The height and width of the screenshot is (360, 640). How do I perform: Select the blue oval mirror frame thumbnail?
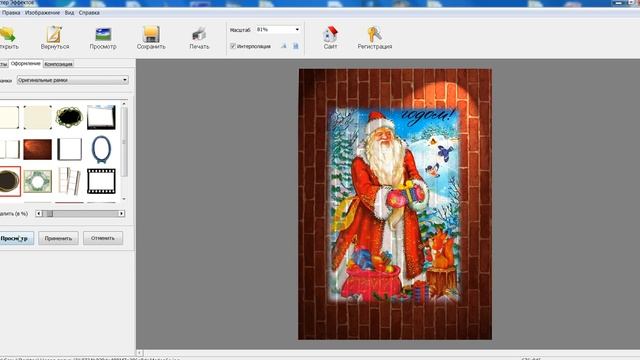(x=101, y=149)
